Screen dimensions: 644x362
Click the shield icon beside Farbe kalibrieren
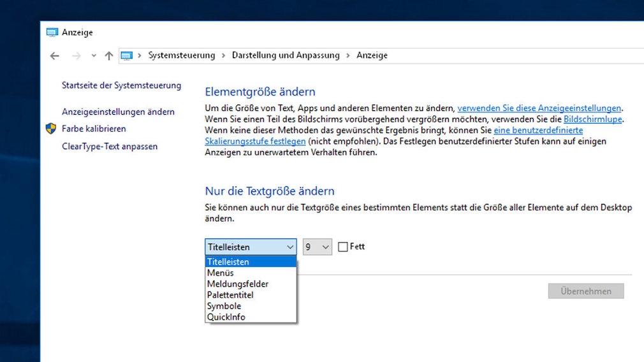[52, 129]
